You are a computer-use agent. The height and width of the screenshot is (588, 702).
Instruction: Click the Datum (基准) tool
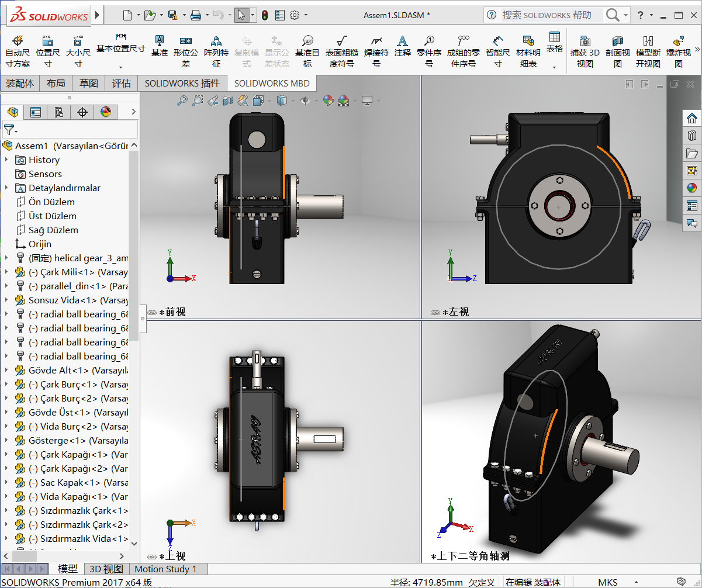click(x=159, y=46)
